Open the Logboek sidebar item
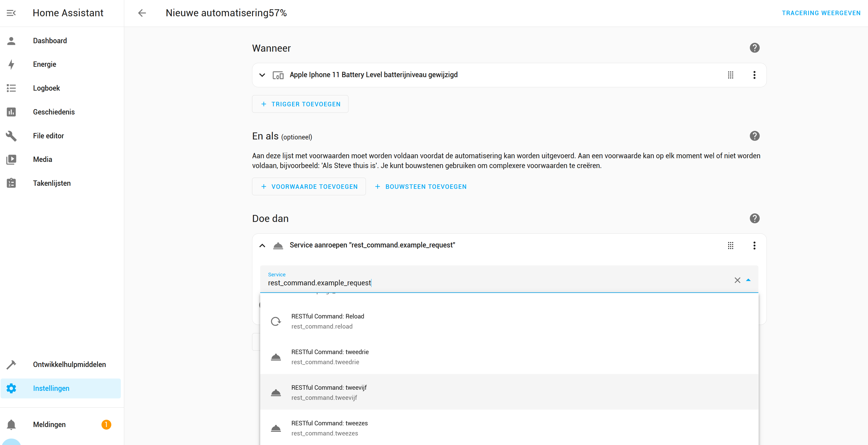 pos(61,88)
